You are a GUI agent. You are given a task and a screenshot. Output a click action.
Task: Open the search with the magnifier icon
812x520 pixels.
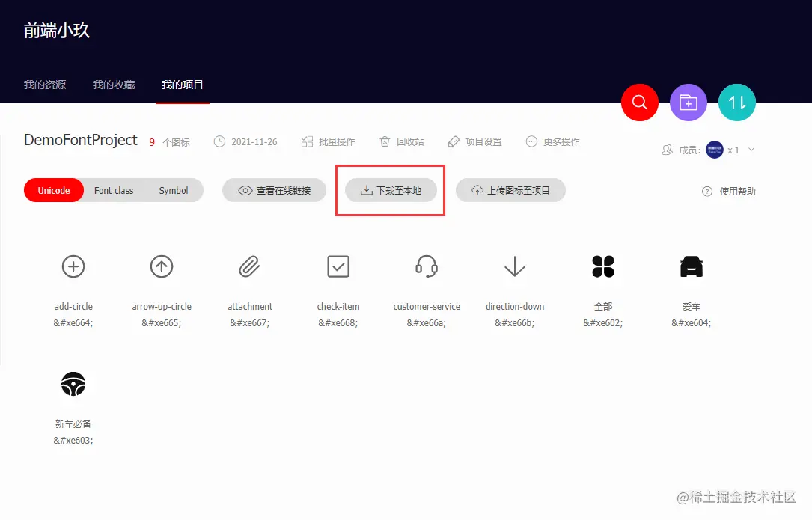pos(639,103)
